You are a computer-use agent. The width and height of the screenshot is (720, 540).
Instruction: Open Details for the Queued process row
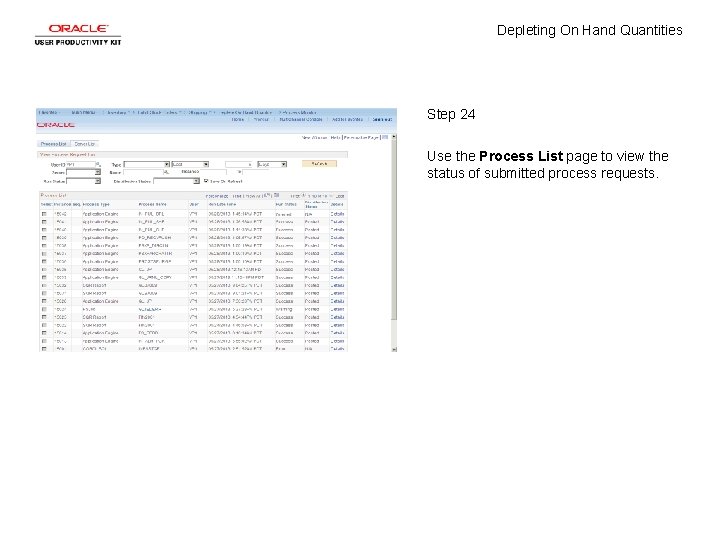point(337,214)
